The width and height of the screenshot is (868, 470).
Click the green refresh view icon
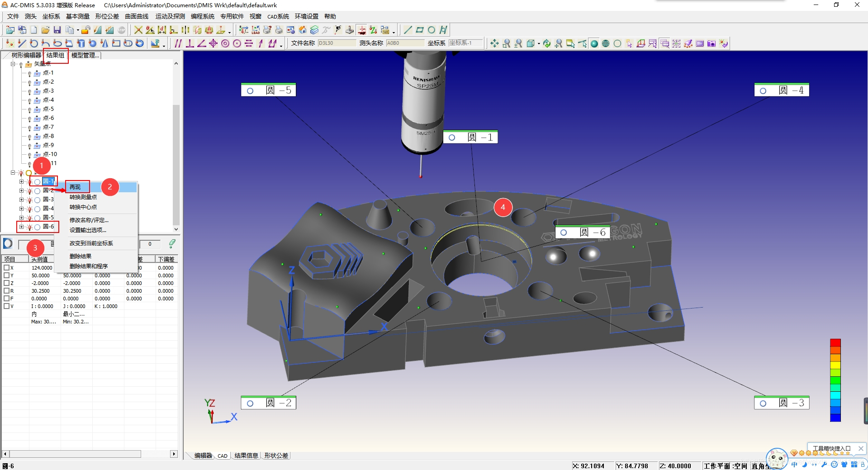547,43
